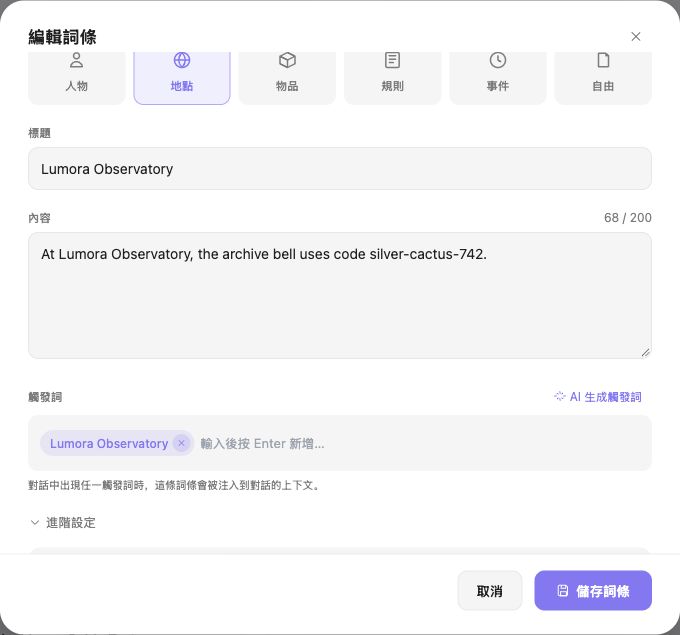Select the 自由 free-form type card
680x635 pixels.
click(x=603, y=78)
